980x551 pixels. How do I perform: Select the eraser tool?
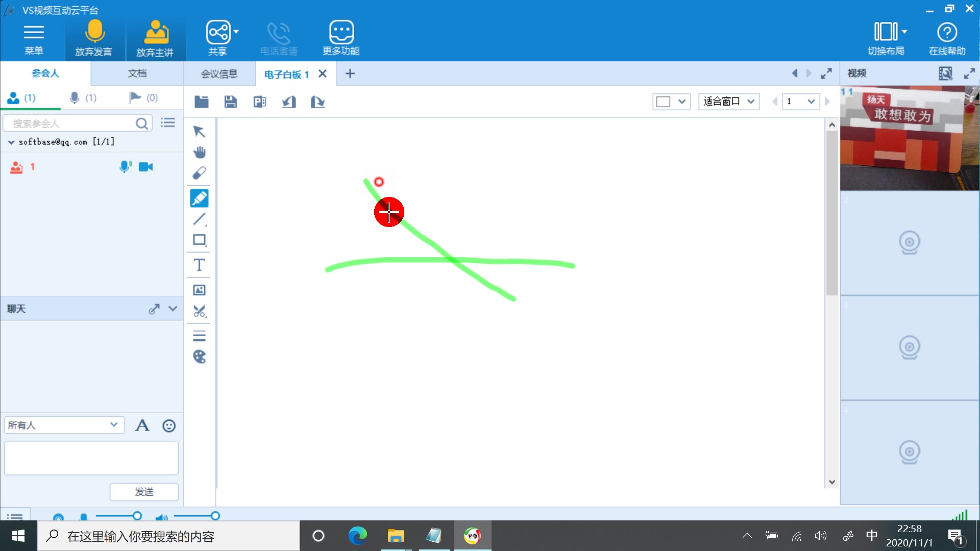(199, 173)
